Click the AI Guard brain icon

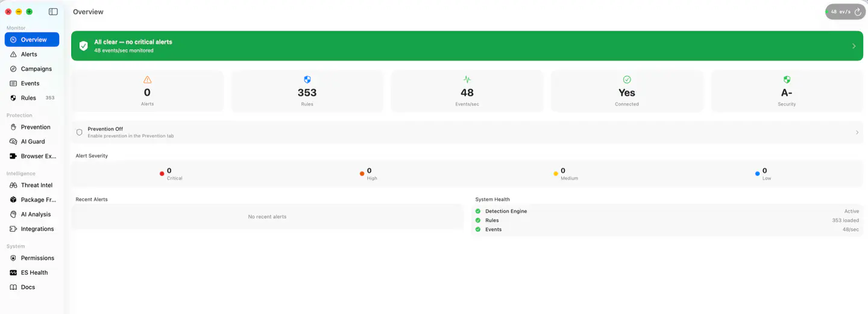(13, 142)
